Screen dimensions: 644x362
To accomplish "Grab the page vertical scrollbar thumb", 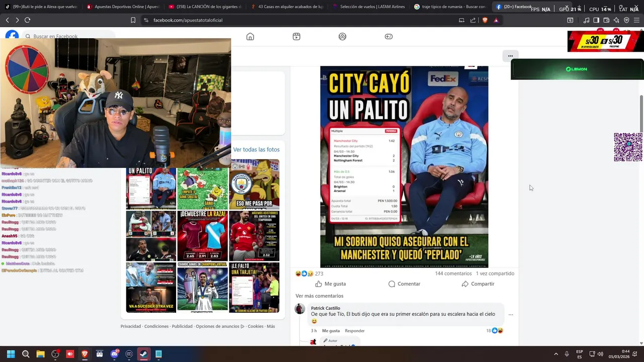I will [x=641, y=113].
